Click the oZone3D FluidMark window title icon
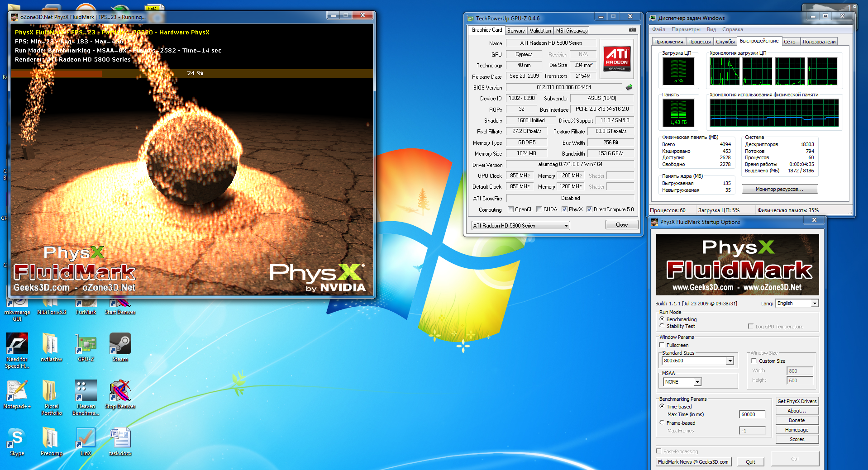This screenshot has height=470, width=868. pyautogui.click(x=14, y=17)
